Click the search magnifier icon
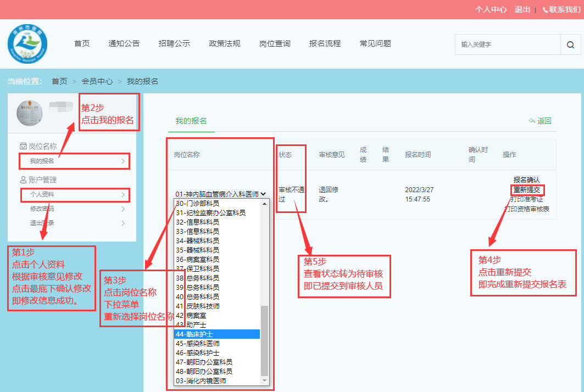This screenshot has width=584, height=392. pos(570,44)
